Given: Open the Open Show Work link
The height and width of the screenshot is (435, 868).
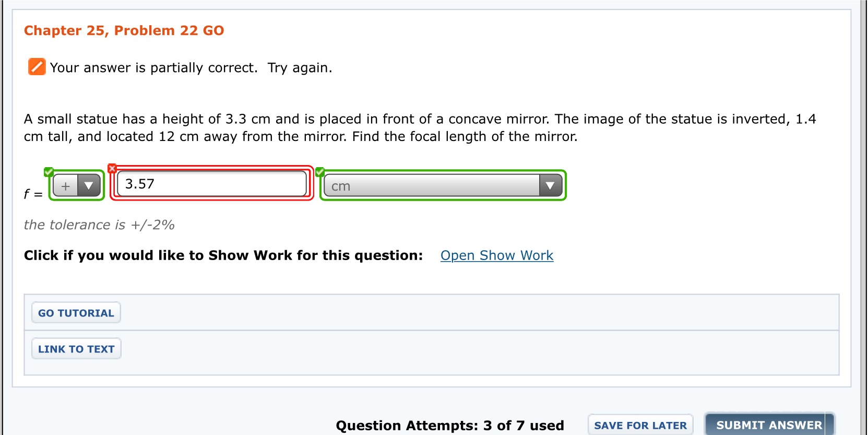Looking at the screenshot, I should coord(496,255).
